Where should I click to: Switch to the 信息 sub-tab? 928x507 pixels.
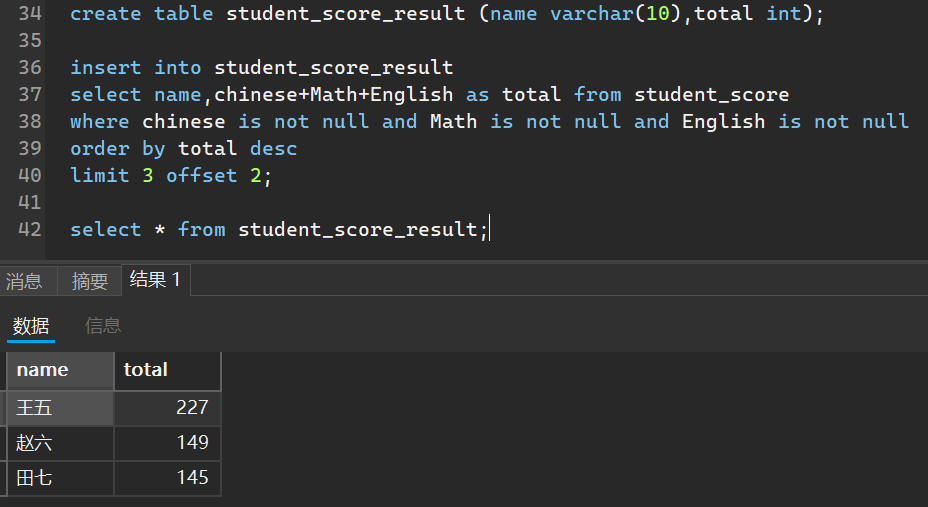pos(103,325)
